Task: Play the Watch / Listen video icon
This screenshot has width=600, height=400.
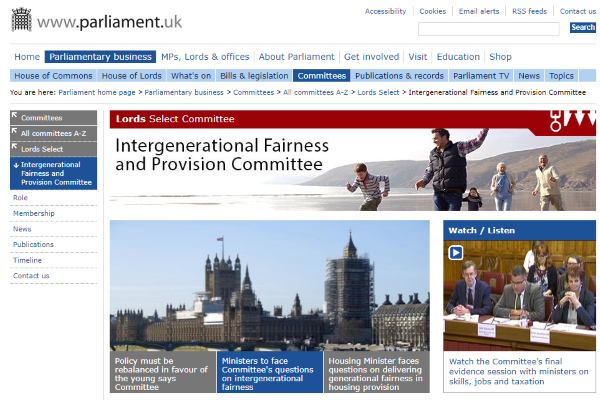Action: coord(455,253)
